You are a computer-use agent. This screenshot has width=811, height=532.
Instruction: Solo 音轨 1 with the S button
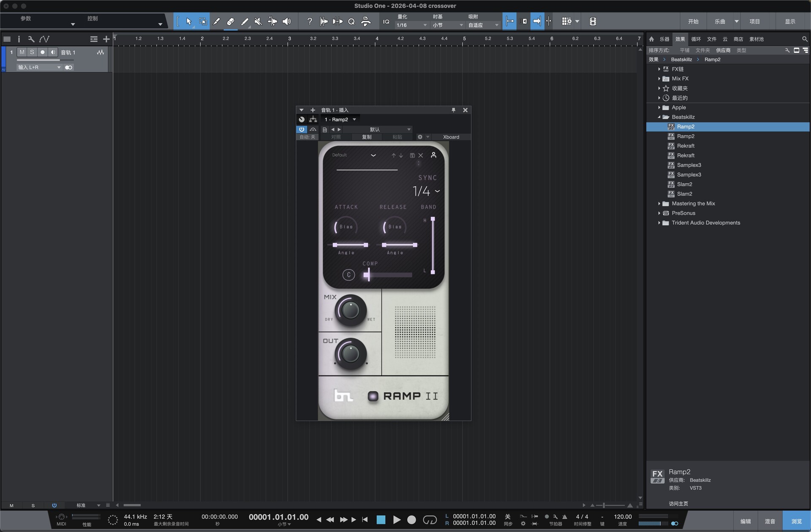(32, 52)
